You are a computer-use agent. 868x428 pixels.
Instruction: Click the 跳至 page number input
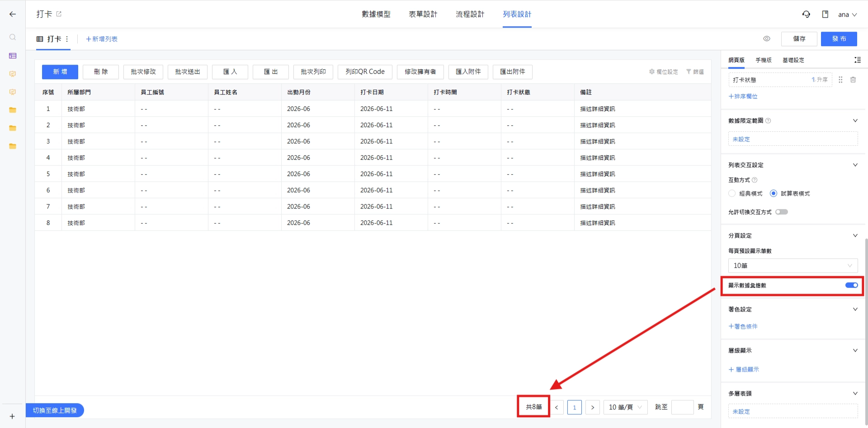coord(683,407)
